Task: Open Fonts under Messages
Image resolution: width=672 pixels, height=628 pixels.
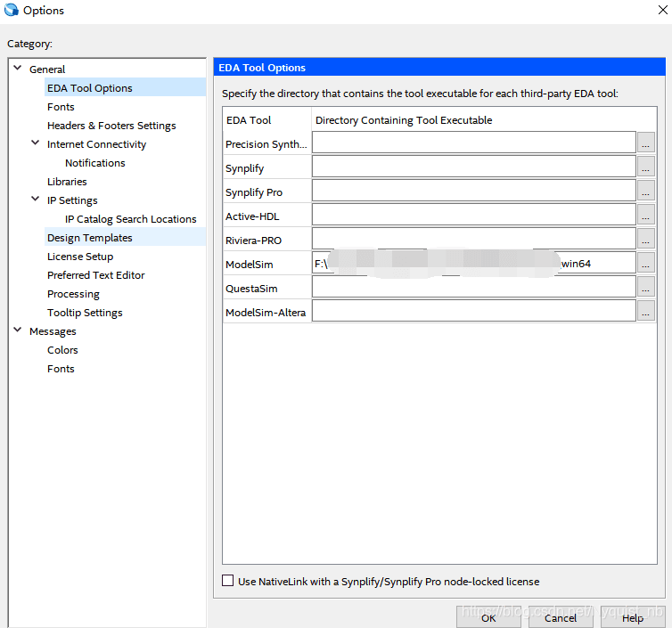Action: click(61, 369)
